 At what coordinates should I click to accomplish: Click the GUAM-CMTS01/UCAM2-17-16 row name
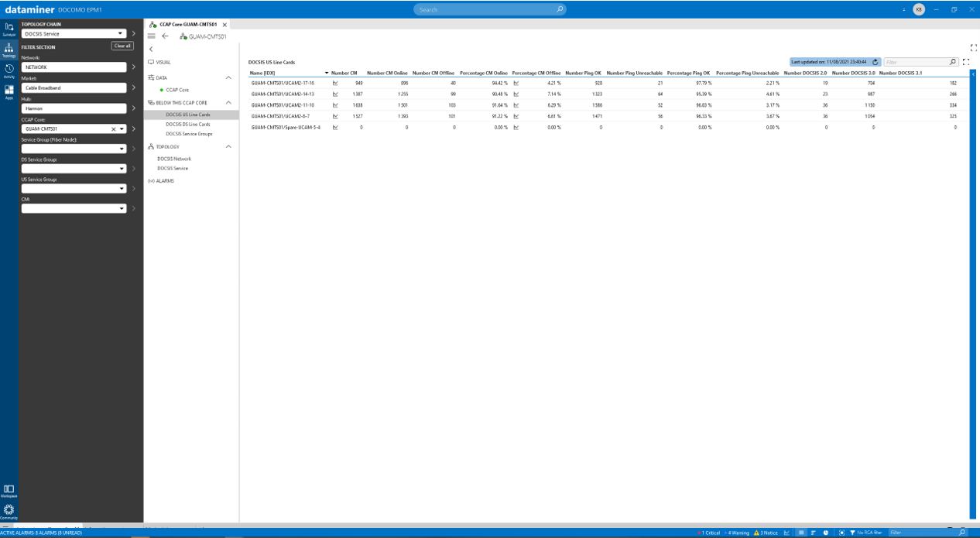[x=283, y=83]
